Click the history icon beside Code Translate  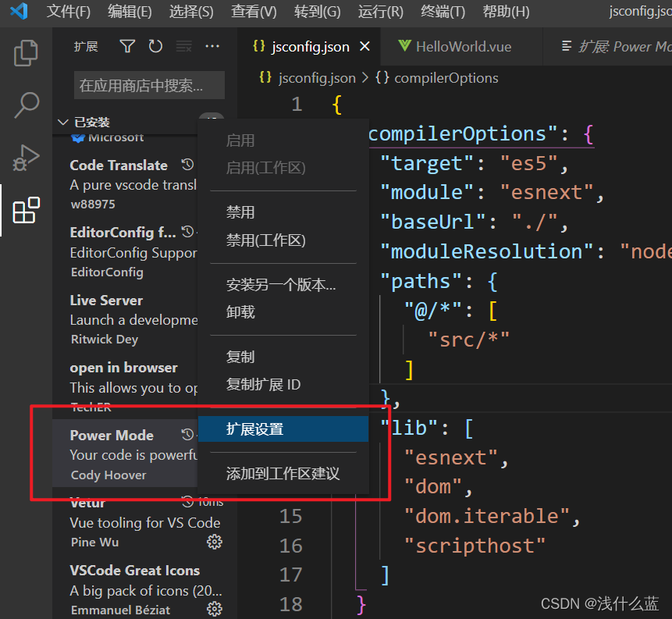coord(187,165)
